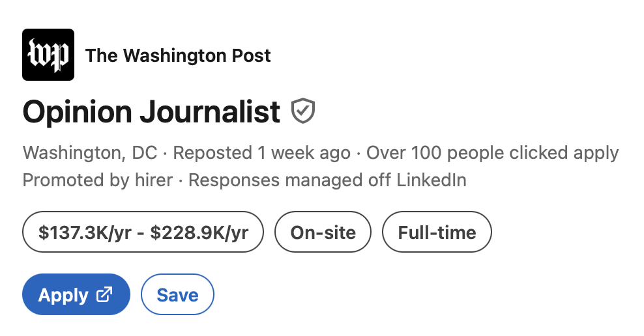Click 'Over 100 people clicked apply' text
The height and width of the screenshot is (336, 644).
click(492, 153)
